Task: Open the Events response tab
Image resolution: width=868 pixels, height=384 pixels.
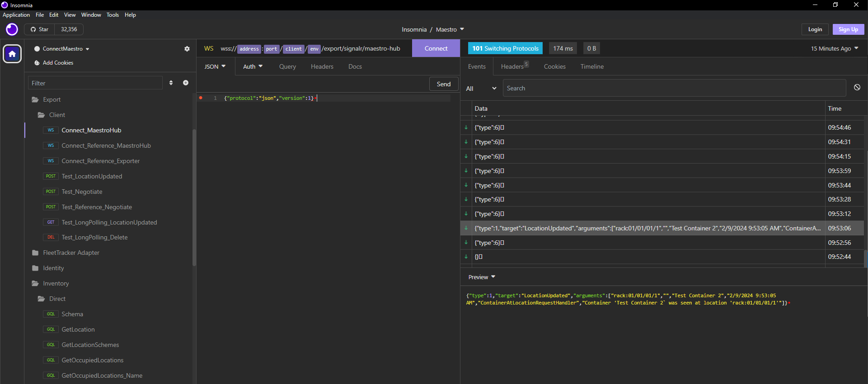Action: [x=477, y=66]
